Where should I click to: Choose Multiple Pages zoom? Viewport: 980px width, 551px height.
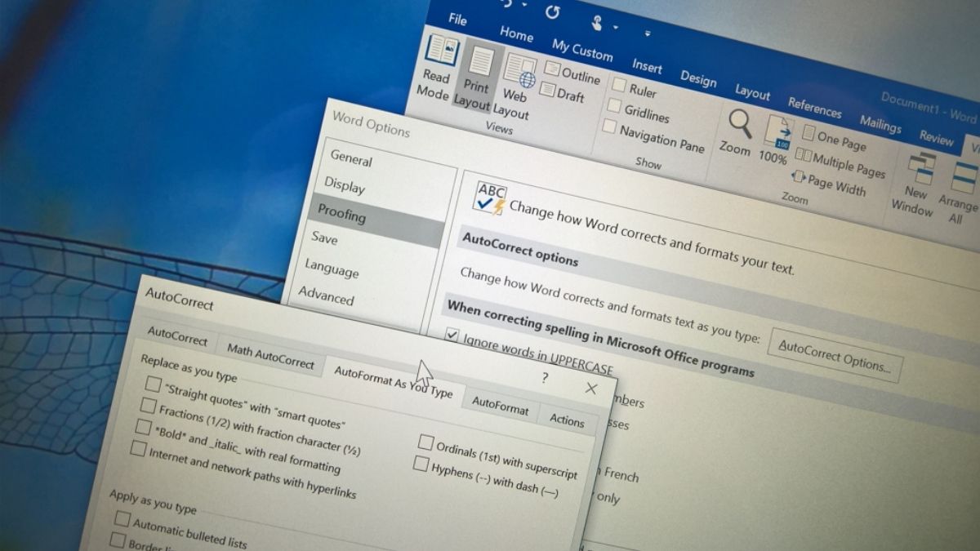840,162
